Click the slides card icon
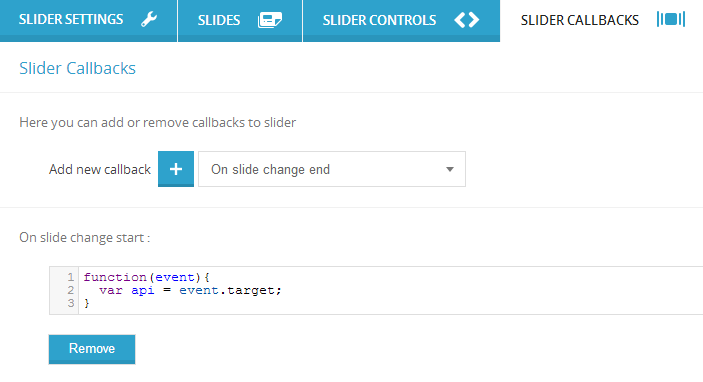The image size is (703, 382). (269, 20)
